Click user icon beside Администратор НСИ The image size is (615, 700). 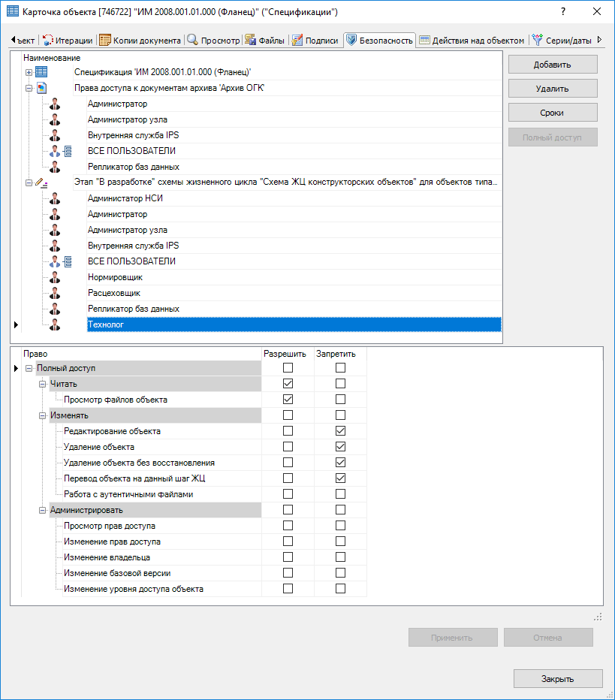(x=54, y=198)
